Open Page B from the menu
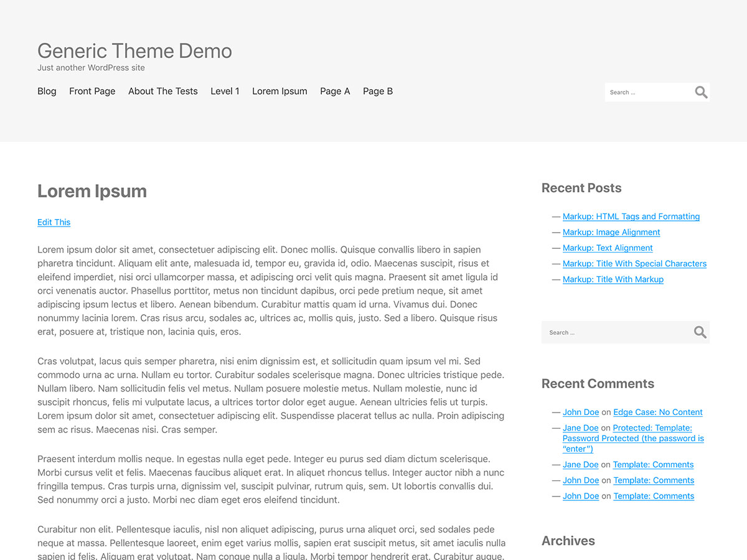The width and height of the screenshot is (747, 560). (378, 91)
